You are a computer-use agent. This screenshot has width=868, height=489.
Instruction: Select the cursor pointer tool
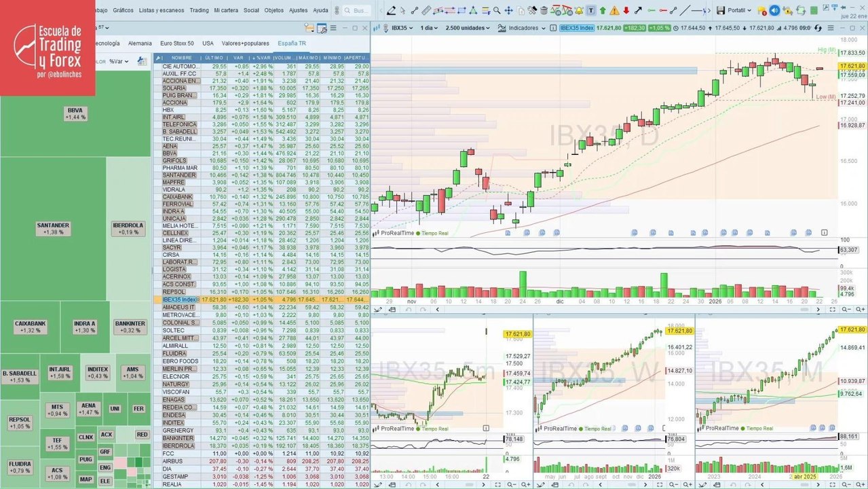coord(402,10)
